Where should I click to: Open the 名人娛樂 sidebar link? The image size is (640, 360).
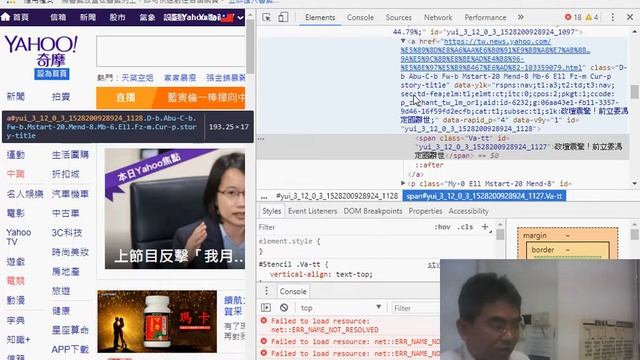[25, 194]
